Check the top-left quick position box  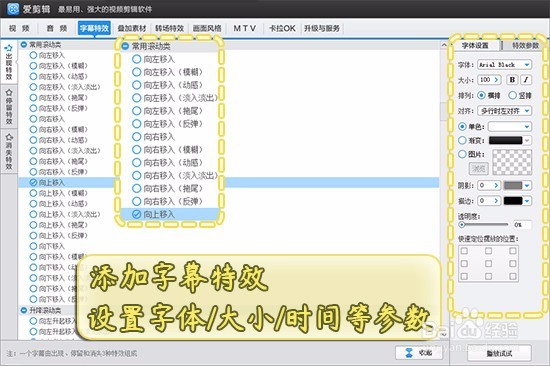(464, 251)
